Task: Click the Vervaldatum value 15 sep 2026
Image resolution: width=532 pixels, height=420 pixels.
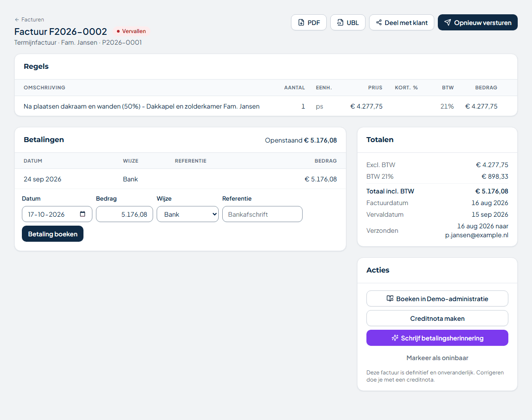Action: point(490,214)
